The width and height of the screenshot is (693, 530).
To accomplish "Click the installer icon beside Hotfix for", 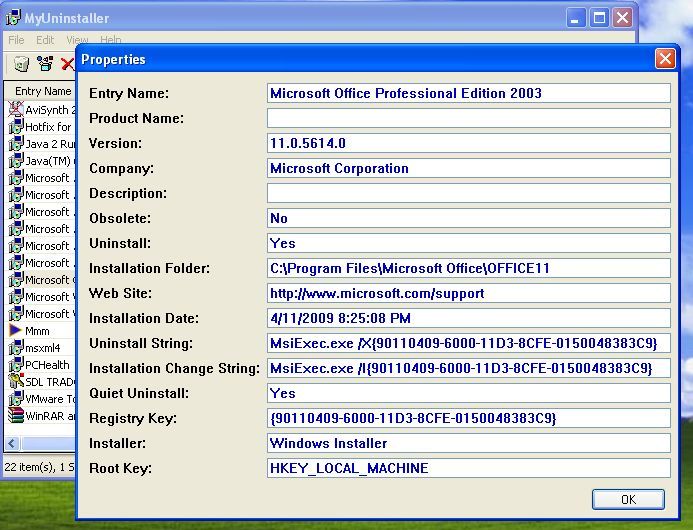I will [16, 126].
